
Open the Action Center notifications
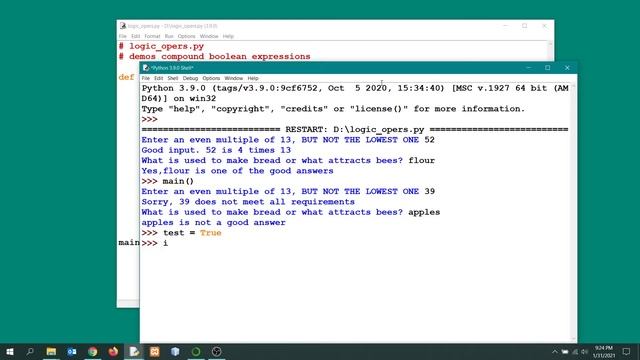(x=627, y=351)
